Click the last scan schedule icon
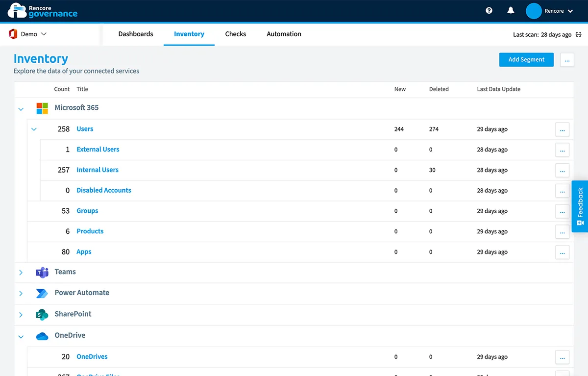 [x=579, y=34]
